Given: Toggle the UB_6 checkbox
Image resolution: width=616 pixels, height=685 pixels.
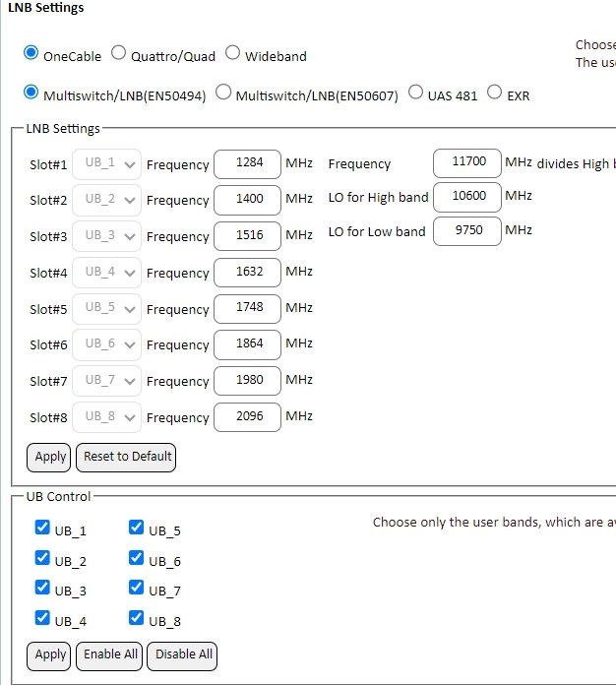Looking at the screenshot, I should (x=137, y=557).
